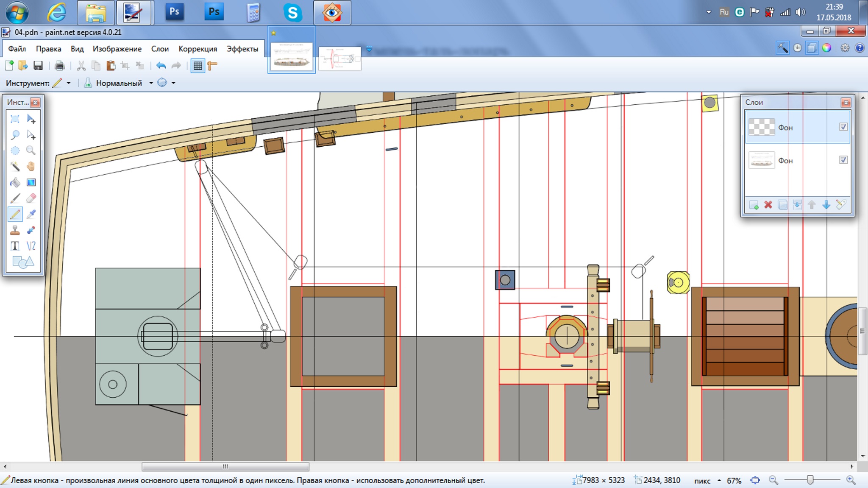Open the Изображение menu
This screenshot has width=868, height=488.
tap(117, 49)
